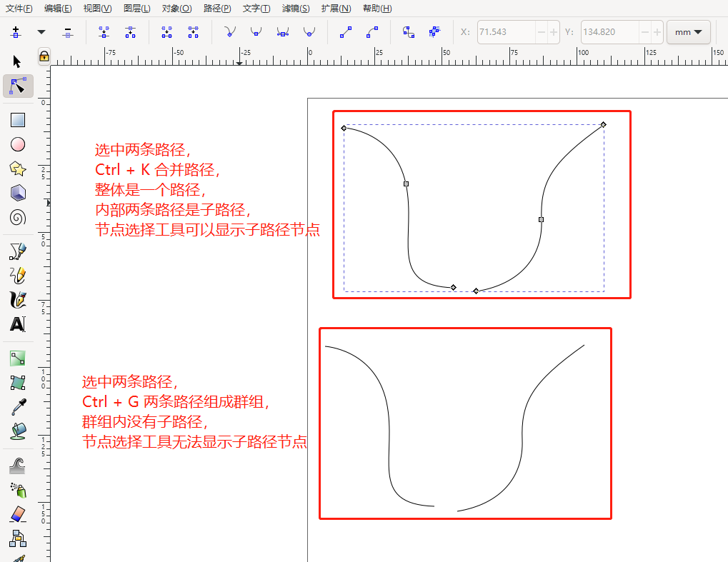This screenshot has width=728, height=562.
Task: Select the Eraser tool
Action: [18, 514]
